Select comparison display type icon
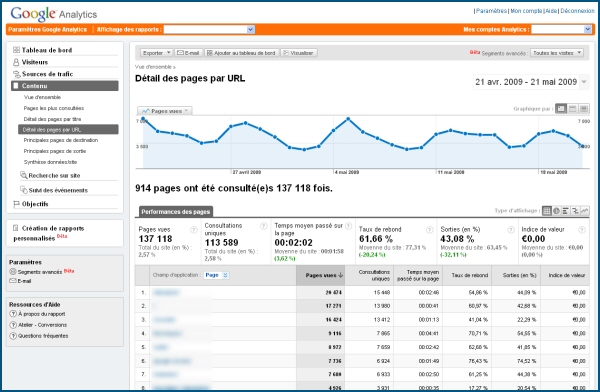The width and height of the screenshot is (600, 392). coord(575,211)
